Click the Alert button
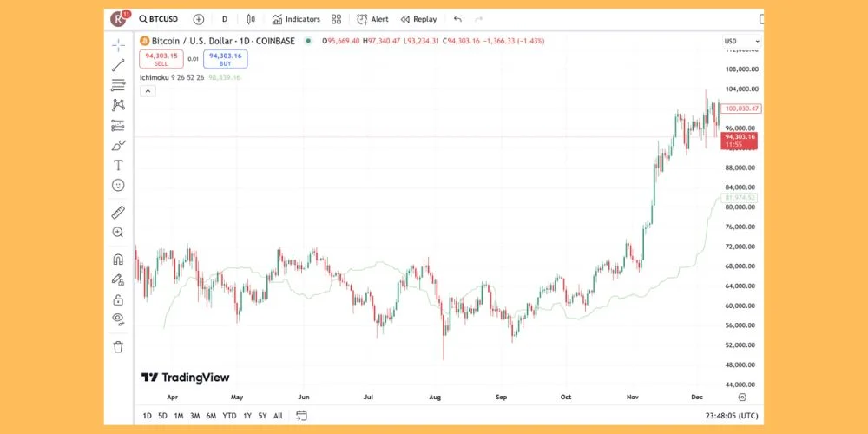The image size is (868, 434). [x=372, y=19]
